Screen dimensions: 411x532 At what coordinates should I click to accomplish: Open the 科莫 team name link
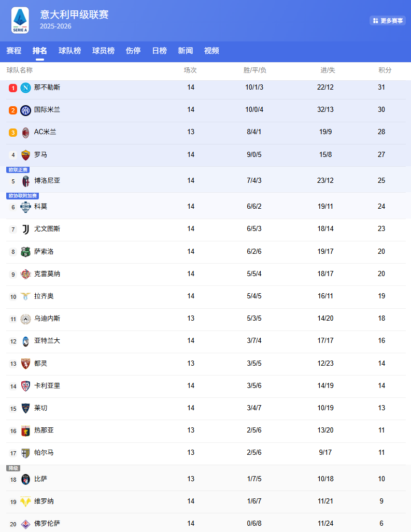[x=40, y=207]
